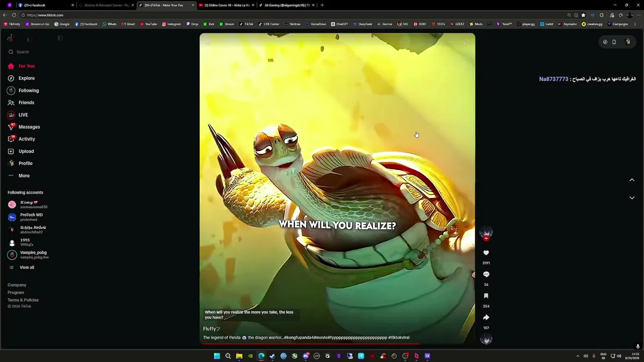
Task: Open the TikTok logo home link
Action: tap(11, 38)
